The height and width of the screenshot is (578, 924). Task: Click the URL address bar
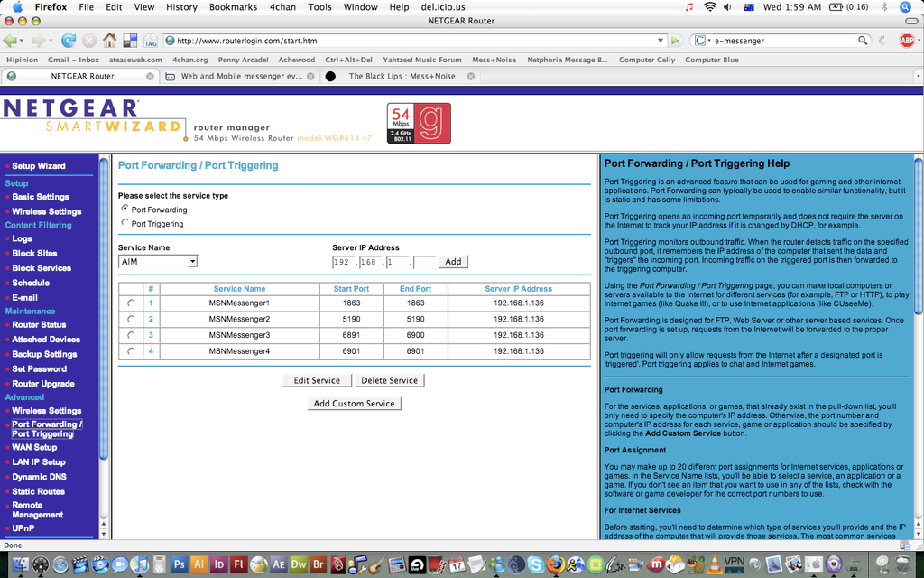(x=413, y=41)
